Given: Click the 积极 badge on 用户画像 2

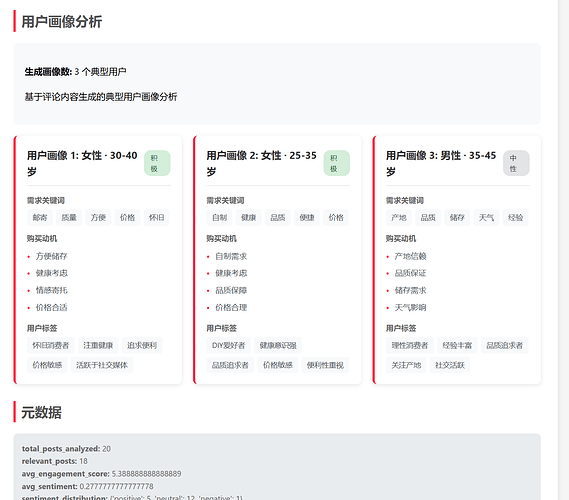Looking at the screenshot, I should coord(337,163).
